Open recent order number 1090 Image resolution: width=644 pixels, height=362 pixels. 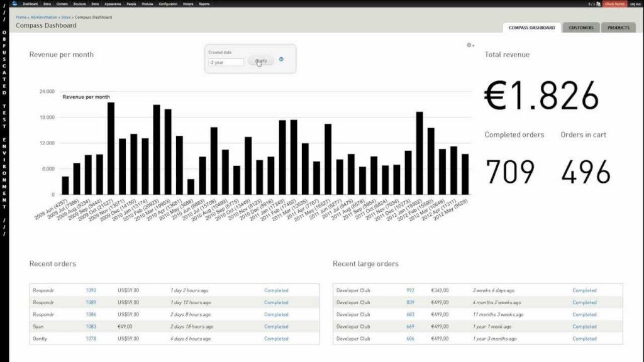click(91, 290)
